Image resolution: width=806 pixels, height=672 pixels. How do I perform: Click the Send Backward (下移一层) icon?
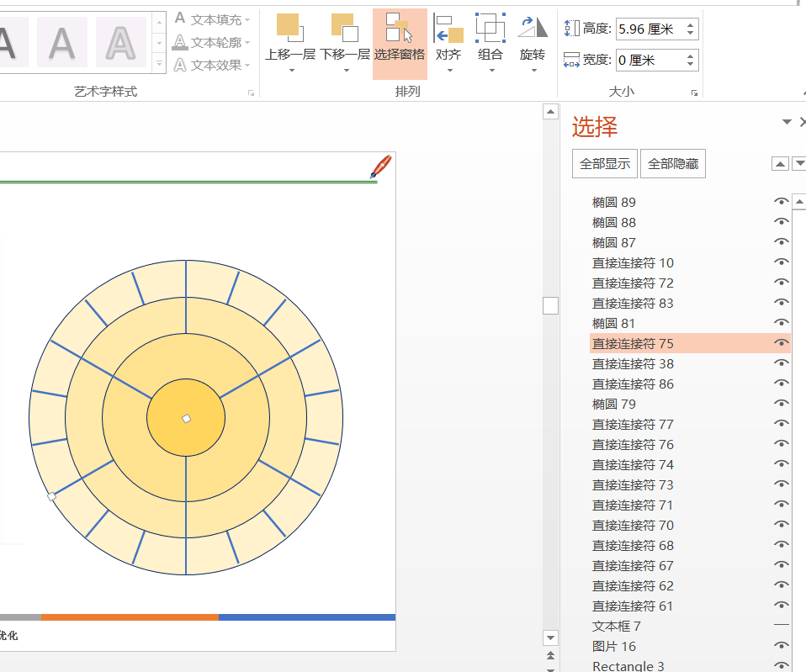[345, 28]
